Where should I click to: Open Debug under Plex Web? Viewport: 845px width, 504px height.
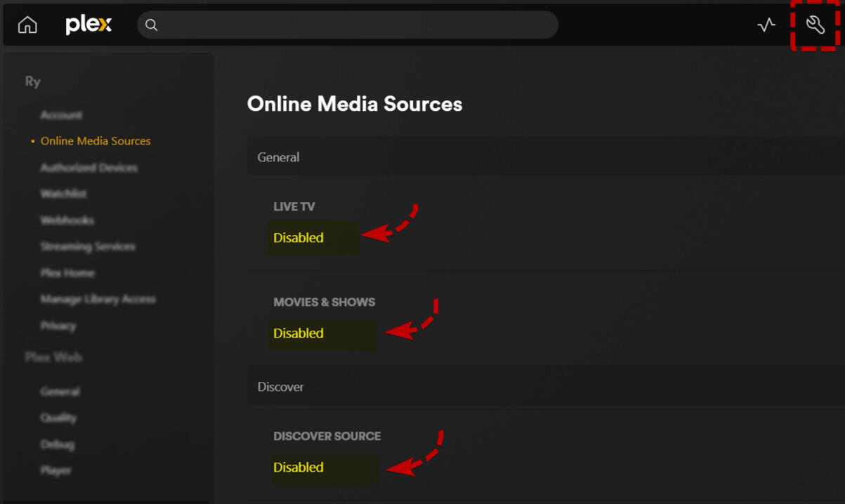point(57,444)
